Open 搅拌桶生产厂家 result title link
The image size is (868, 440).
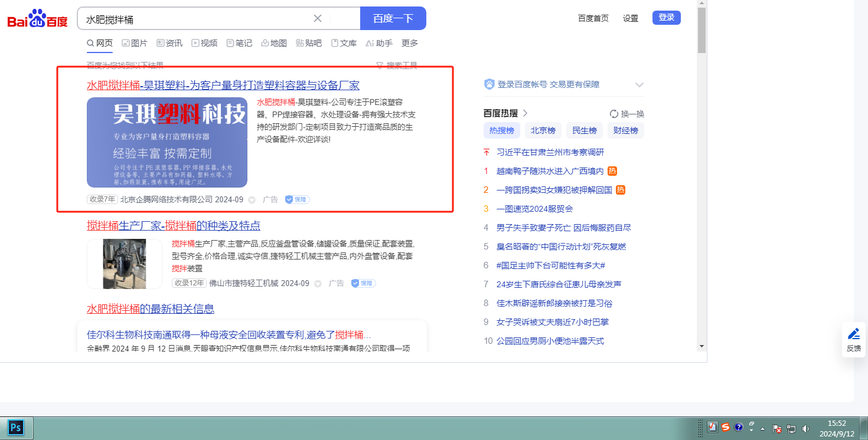(x=174, y=226)
